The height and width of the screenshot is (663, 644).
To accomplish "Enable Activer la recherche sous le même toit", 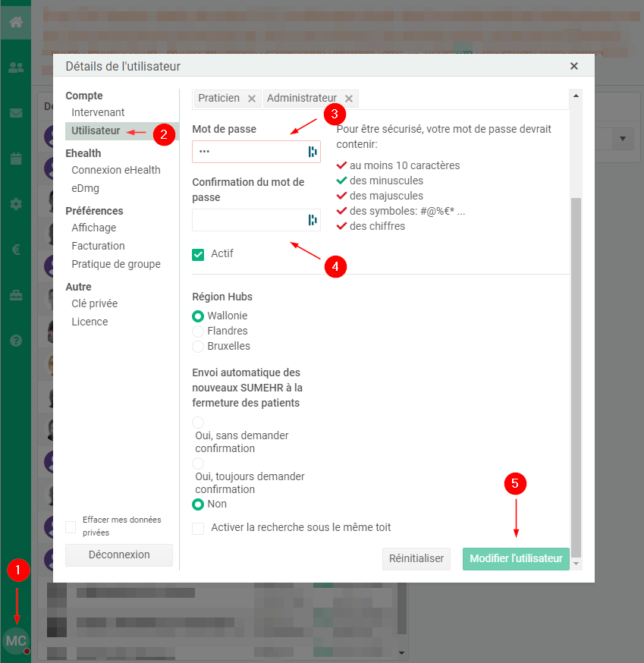I will click(198, 528).
